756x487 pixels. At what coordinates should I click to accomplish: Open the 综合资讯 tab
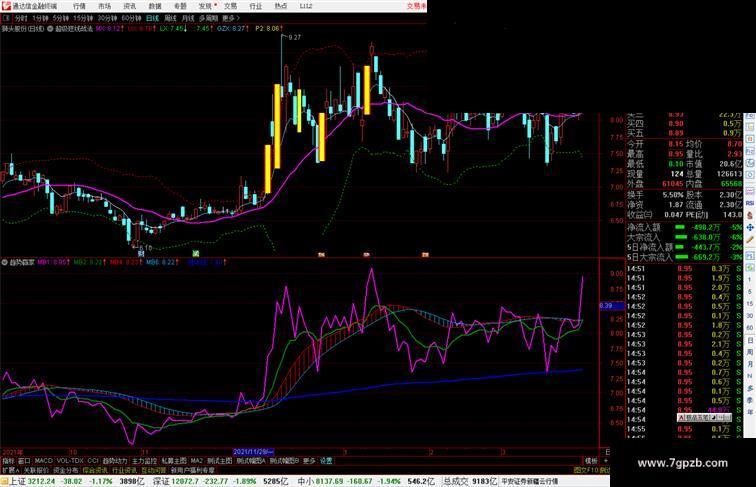(x=95, y=470)
